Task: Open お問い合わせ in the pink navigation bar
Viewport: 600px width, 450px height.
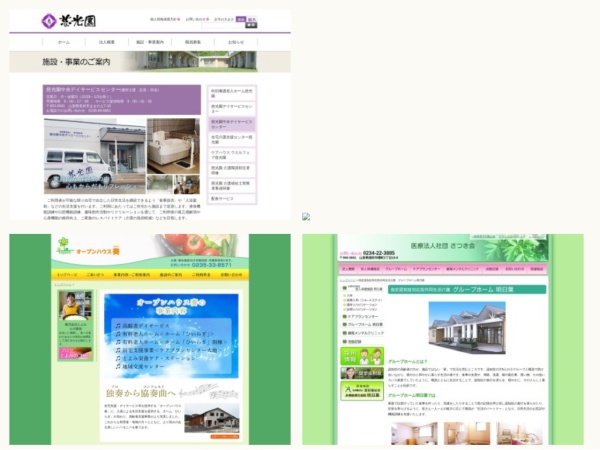Action: click(x=514, y=269)
